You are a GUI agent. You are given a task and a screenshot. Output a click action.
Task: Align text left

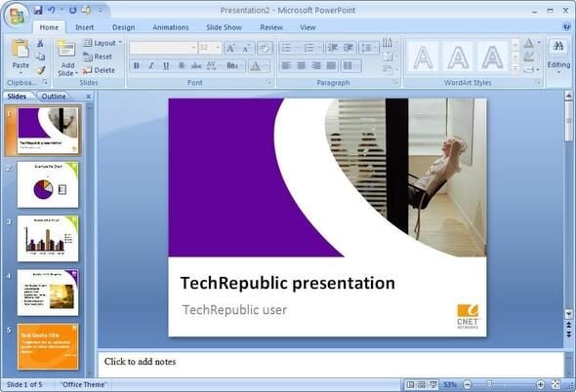click(286, 65)
